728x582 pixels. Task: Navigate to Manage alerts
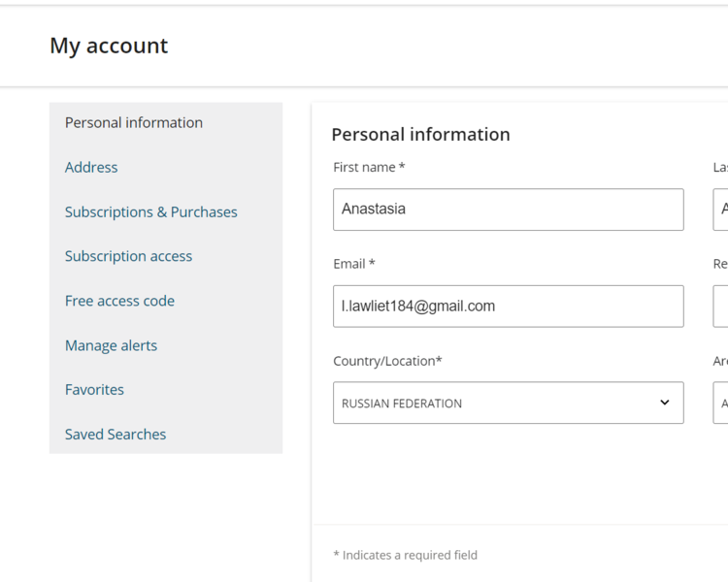point(111,345)
